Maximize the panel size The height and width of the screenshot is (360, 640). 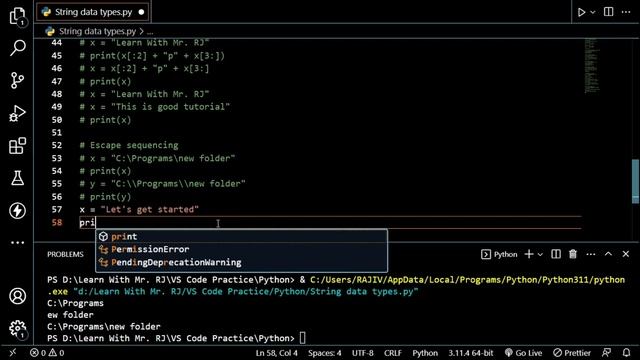coord(608,254)
